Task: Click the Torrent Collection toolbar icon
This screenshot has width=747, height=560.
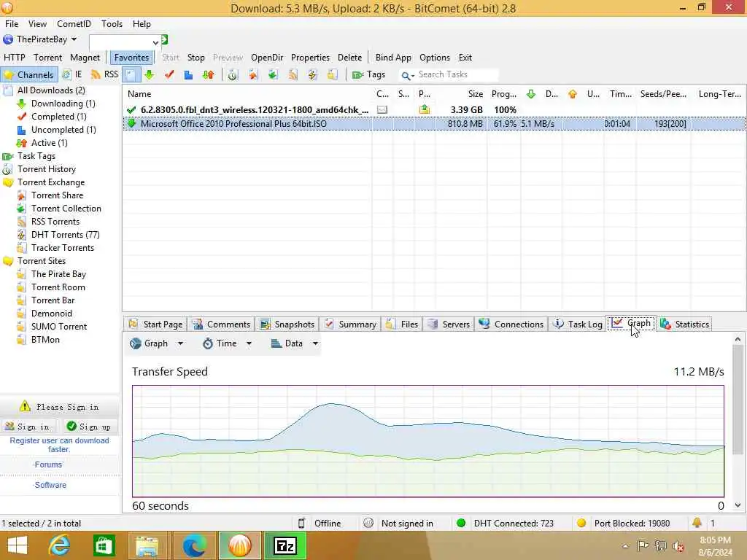Action: (273, 75)
